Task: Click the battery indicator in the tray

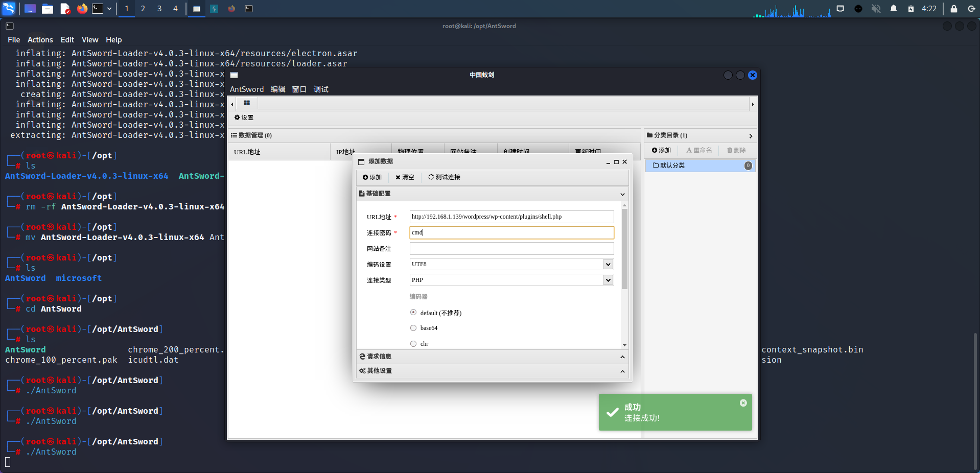Action: pos(911,9)
